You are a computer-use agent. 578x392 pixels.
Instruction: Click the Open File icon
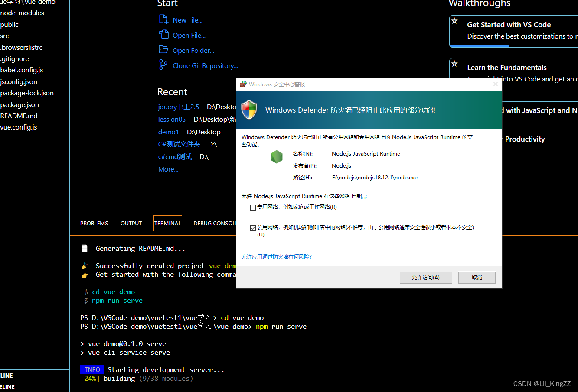tap(163, 35)
